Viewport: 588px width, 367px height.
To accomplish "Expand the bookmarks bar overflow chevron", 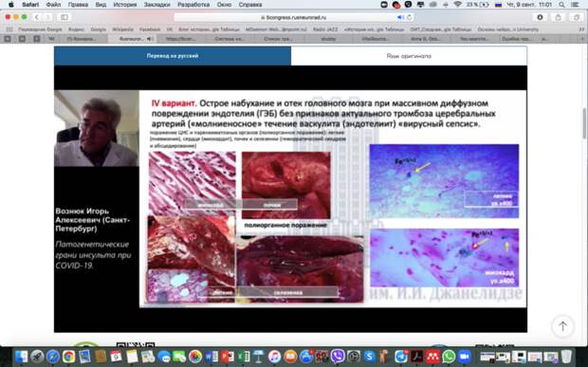I will (x=581, y=29).
